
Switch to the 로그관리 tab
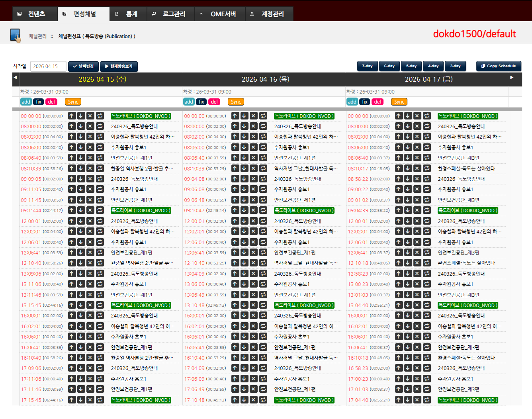[x=170, y=14]
